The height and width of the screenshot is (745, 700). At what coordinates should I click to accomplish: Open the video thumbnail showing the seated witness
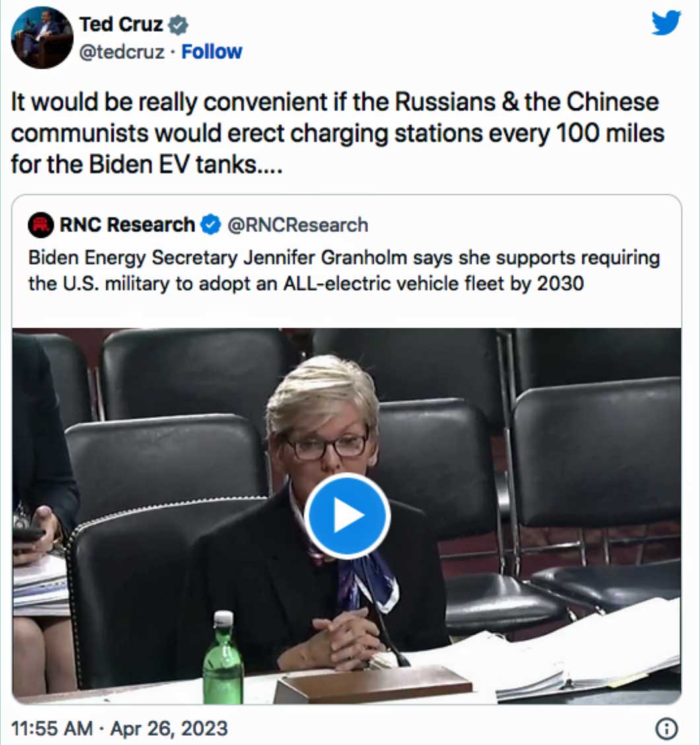[x=347, y=516]
